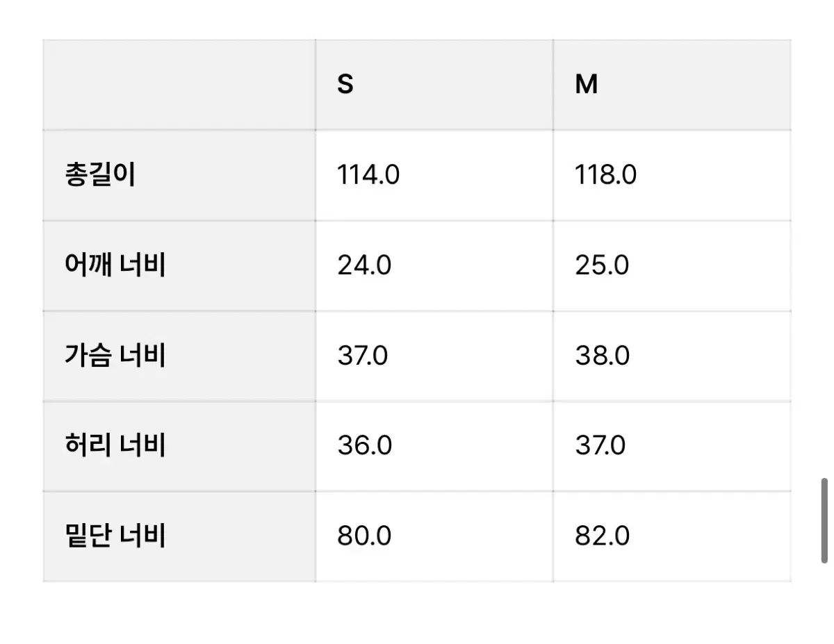Select the 24.0 shoulder width cell

[x=364, y=265]
